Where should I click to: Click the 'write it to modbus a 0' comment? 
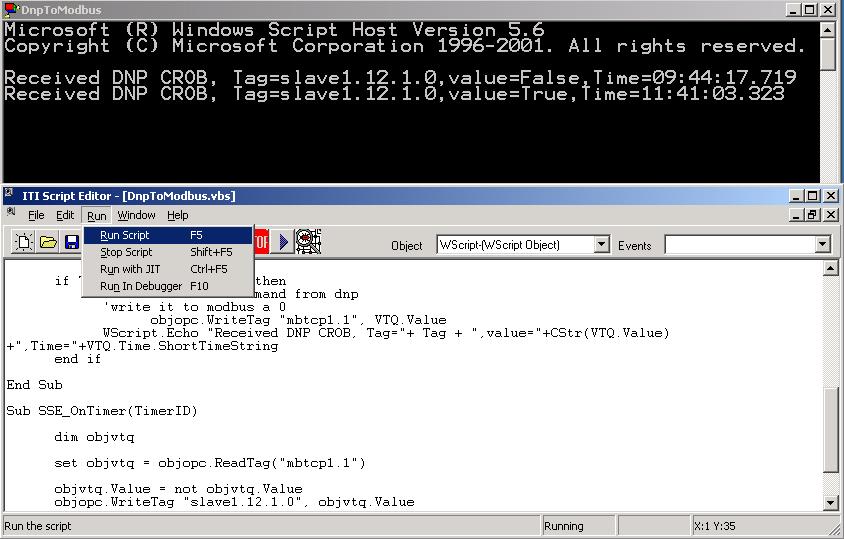pos(194,307)
